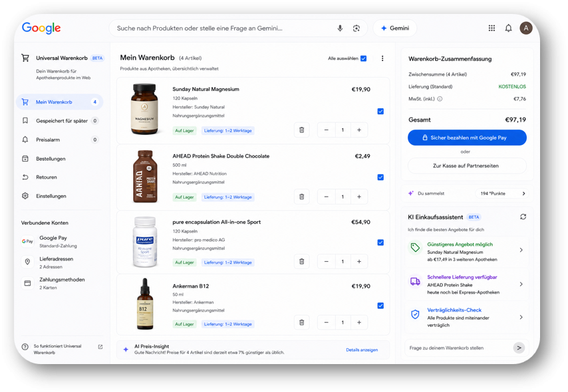Click Zur Kasse auf Partnerseiten
The width and height of the screenshot is (568, 392).
[467, 166]
